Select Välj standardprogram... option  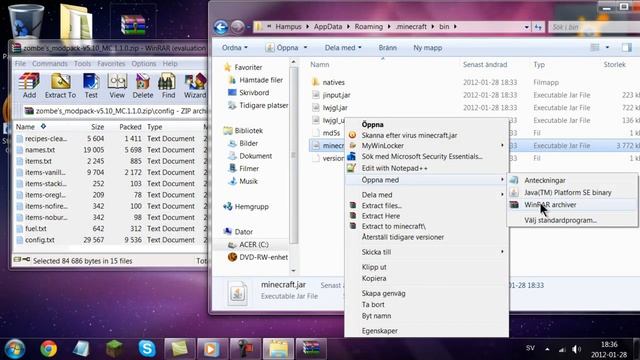click(x=572, y=220)
